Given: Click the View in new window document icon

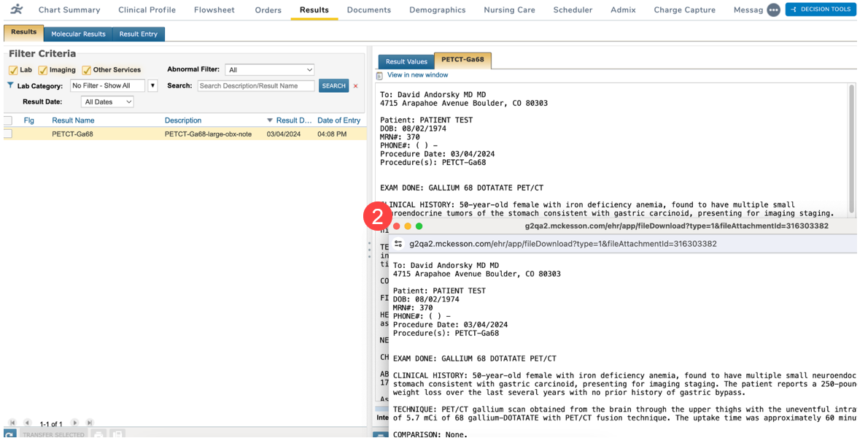Looking at the screenshot, I should [379, 76].
